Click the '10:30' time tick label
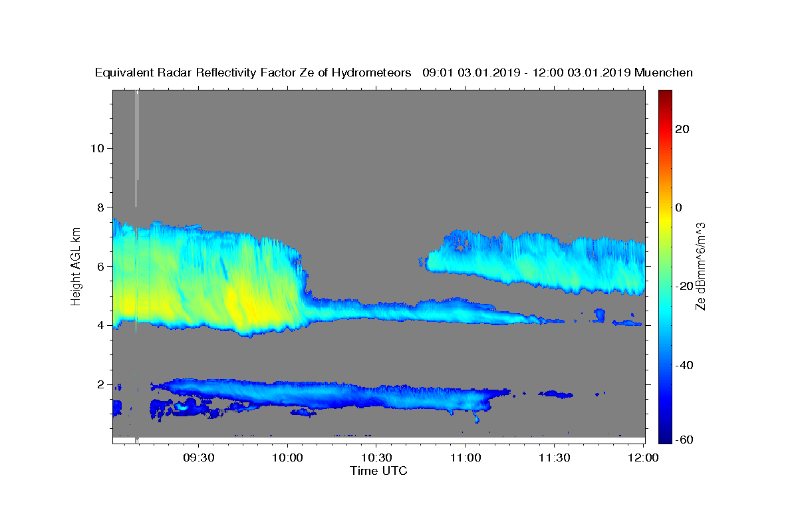The image size is (798, 532). click(x=376, y=458)
